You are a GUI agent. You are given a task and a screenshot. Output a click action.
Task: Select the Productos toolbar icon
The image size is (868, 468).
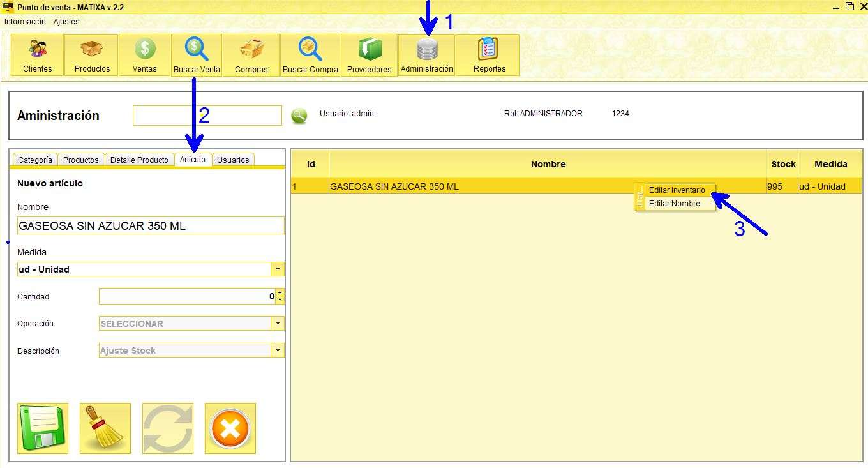(91, 54)
